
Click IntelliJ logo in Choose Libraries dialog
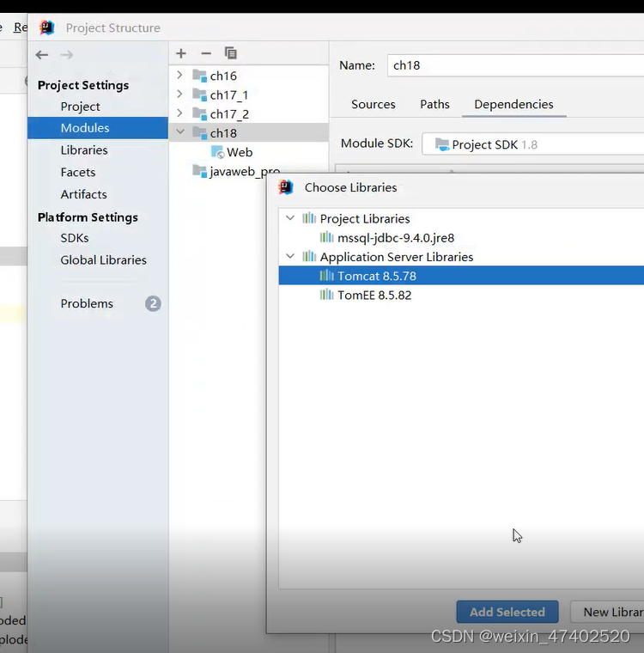(x=286, y=187)
